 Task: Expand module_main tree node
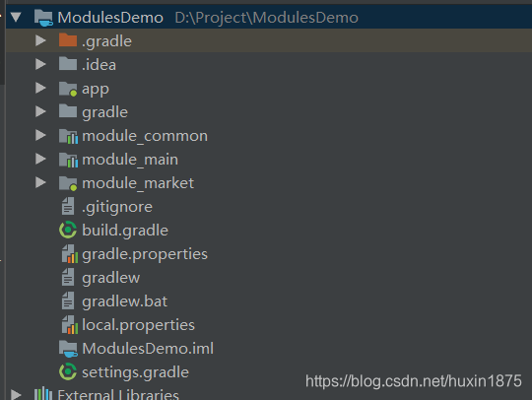point(40,160)
